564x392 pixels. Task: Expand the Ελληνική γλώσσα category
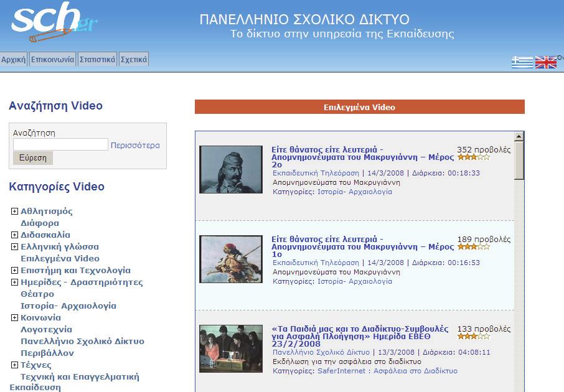pyautogui.click(x=14, y=246)
